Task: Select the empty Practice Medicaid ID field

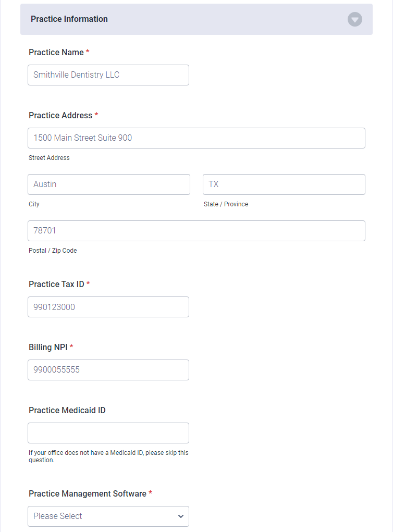Action: coord(108,433)
